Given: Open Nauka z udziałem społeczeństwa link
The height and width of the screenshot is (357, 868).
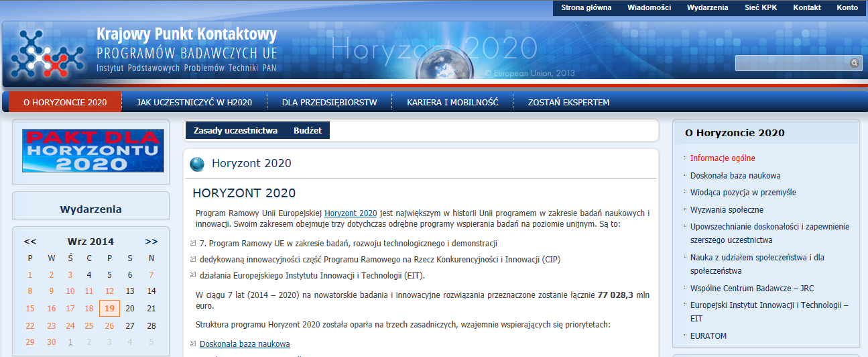Looking at the screenshot, I should 757,264.
